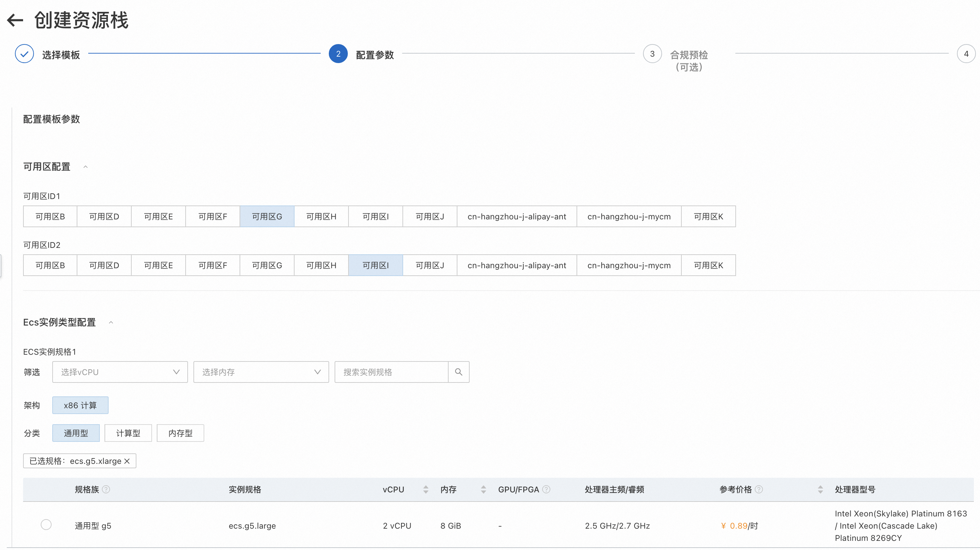The width and height of the screenshot is (980, 550).
Task: Collapse the Ecs实例类型配置 section
Action: [x=111, y=322]
